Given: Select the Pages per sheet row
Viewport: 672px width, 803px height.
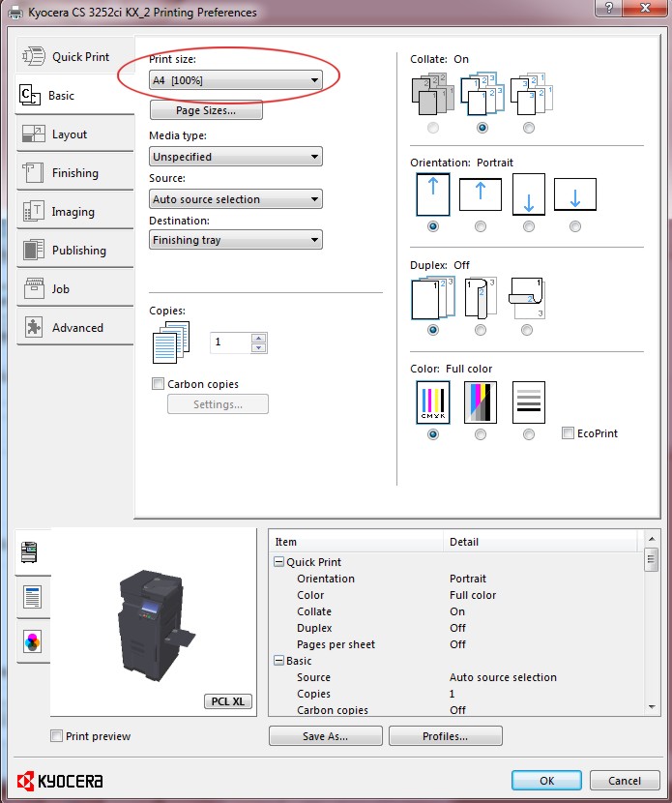Looking at the screenshot, I should coord(455,644).
